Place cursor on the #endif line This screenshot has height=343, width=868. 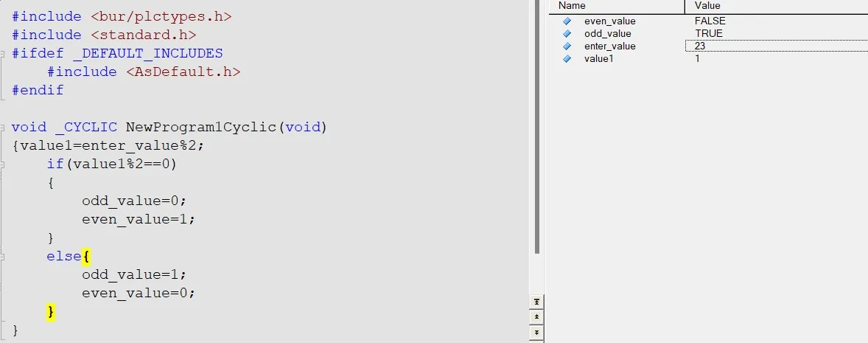[x=38, y=90]
